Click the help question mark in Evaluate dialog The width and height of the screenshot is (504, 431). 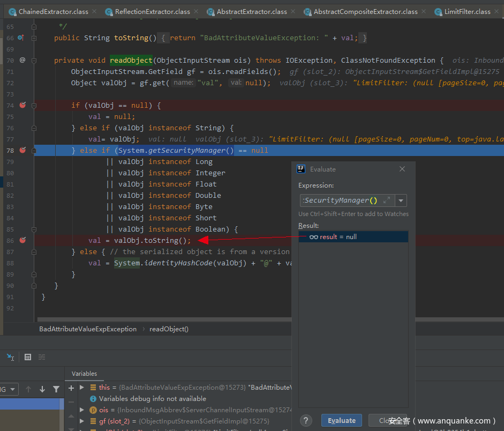point(306,421)
